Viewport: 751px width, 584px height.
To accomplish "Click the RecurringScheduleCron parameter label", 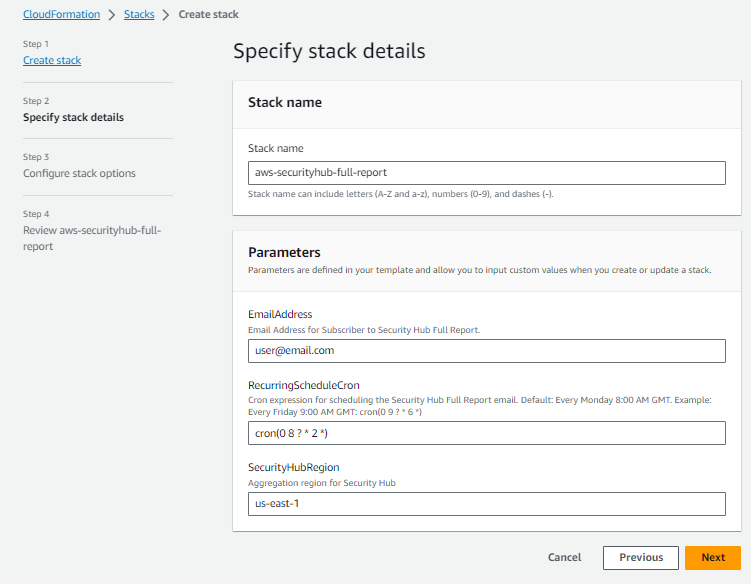I will tap(303, 385).
